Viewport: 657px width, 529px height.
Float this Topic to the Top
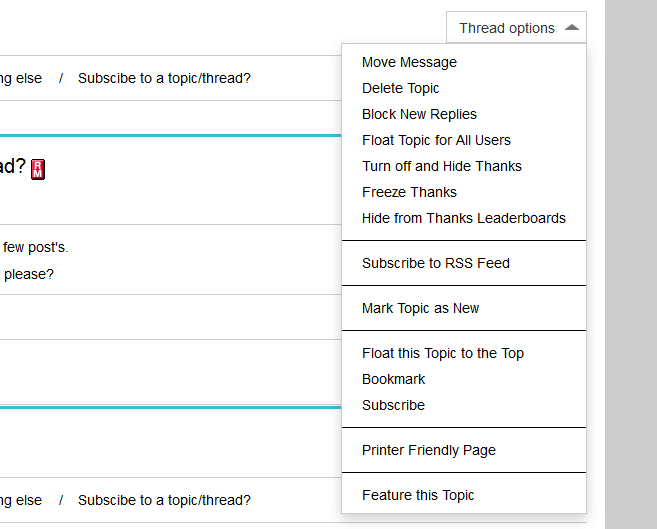pos(442,353)
